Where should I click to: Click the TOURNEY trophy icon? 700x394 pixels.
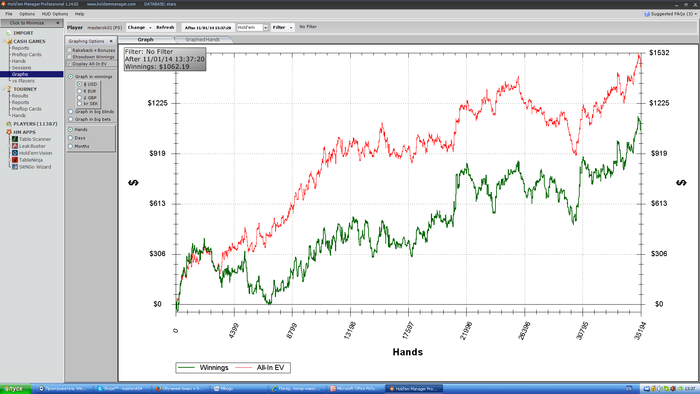8,89
